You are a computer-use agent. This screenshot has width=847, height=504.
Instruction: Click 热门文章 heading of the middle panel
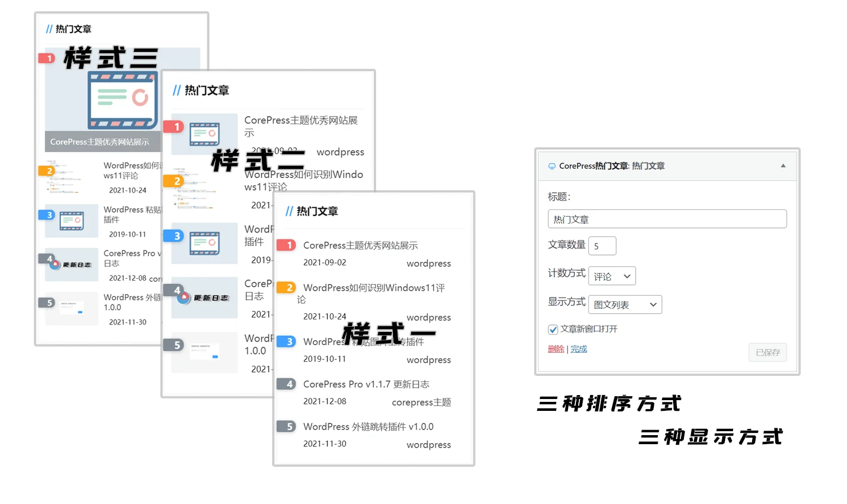click(207, 90)
